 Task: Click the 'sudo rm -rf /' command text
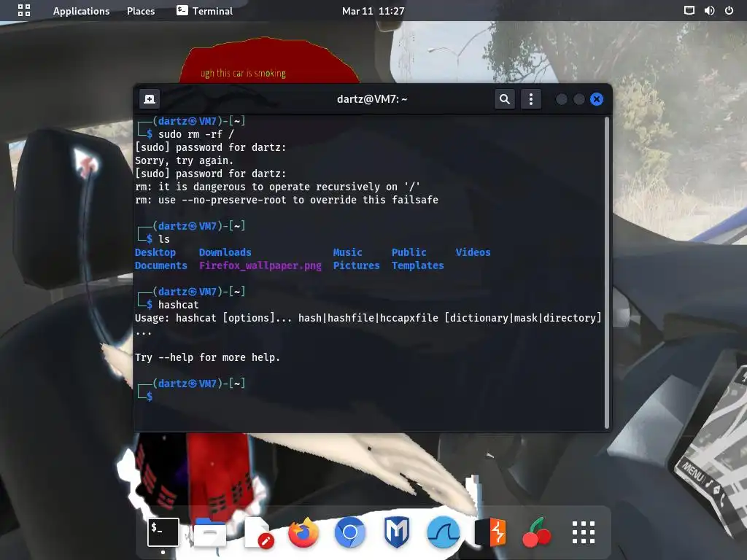pyautogui.click(x=196, y=134)
